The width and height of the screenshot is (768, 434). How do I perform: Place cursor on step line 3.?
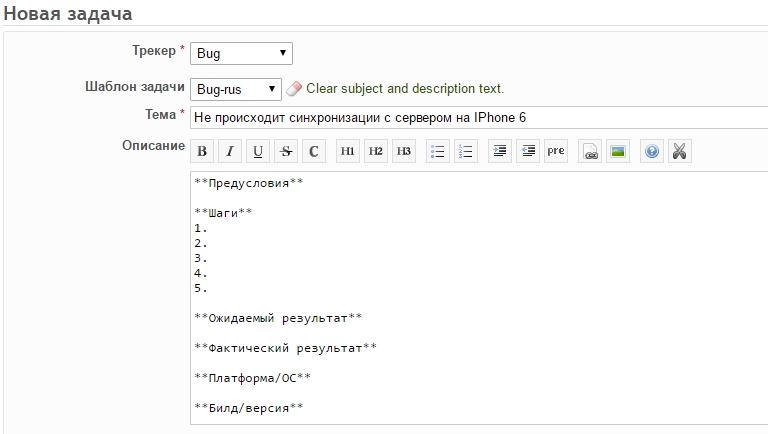pyautogui.click(x=201, y=258)
